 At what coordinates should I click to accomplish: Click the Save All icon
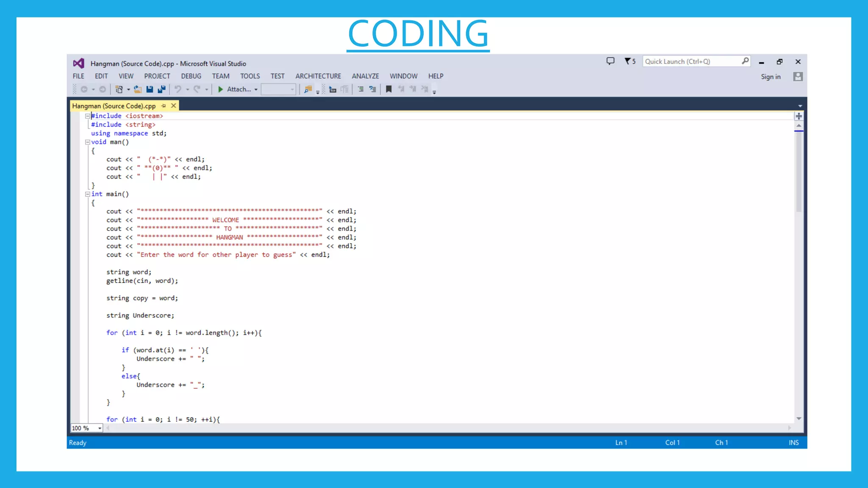161,89
